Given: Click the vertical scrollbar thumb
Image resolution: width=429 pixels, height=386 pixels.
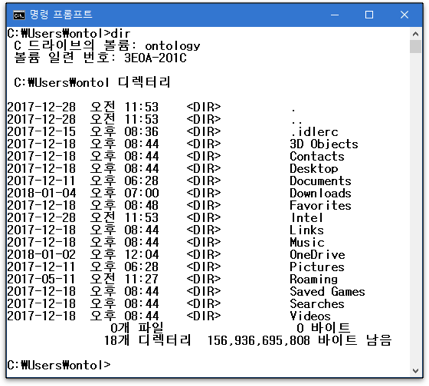Looking at the screenshot, I should tap(415, 46).
